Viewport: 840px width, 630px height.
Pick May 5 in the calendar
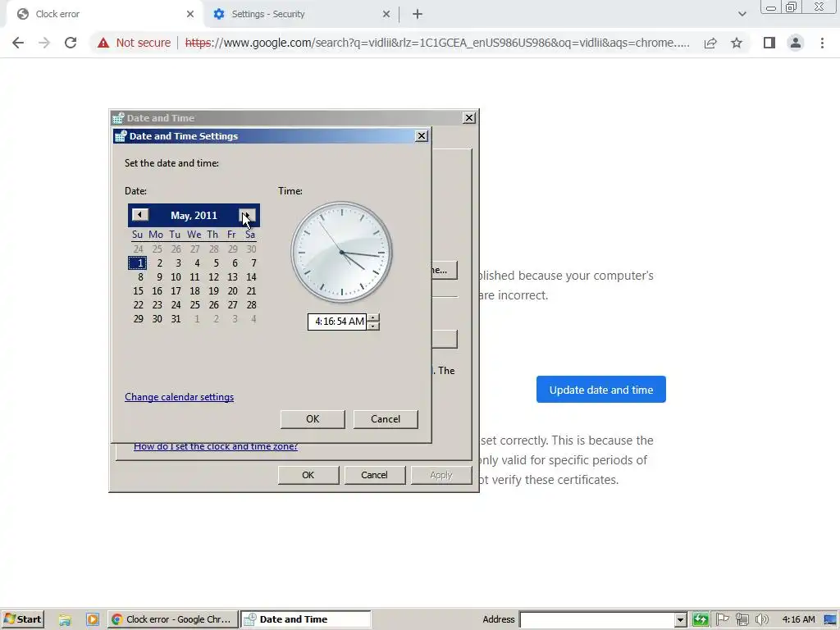pos(216,263)
